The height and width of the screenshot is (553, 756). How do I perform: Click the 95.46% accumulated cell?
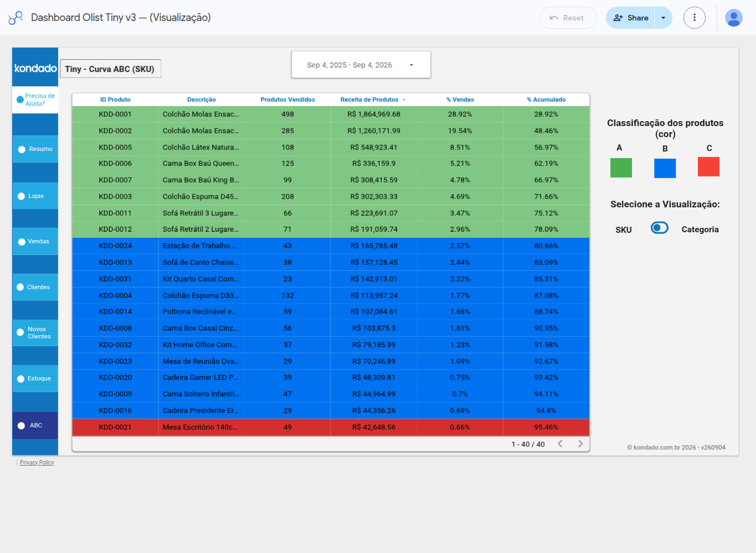click(x=546, y=427)
